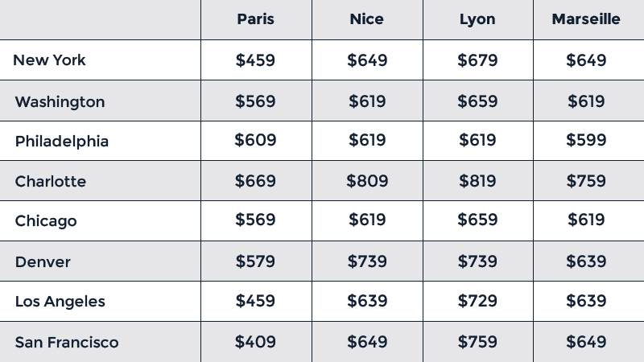This screenshot has width=644, height=362.
Task: Select the Charlotte row label
Action: (x=51, y=182)
